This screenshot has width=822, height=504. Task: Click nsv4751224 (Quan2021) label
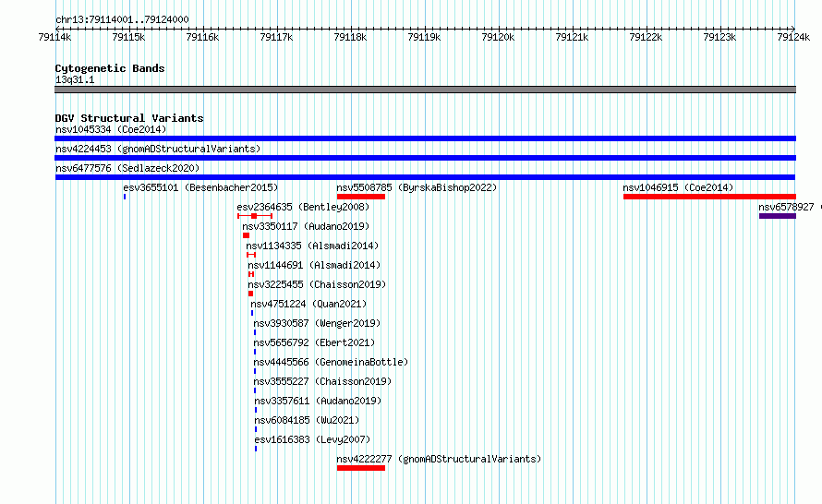pos(308,304)
